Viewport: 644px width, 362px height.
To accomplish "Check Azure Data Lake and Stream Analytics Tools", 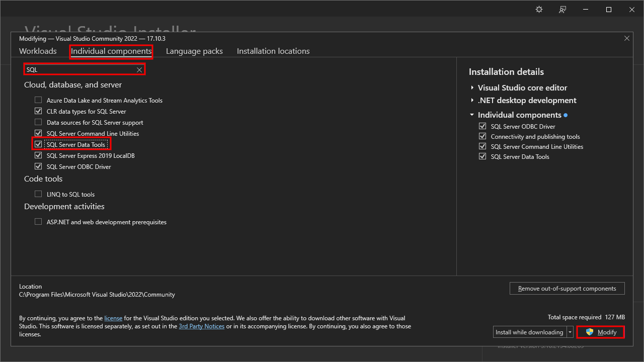I will pos(38,100).
